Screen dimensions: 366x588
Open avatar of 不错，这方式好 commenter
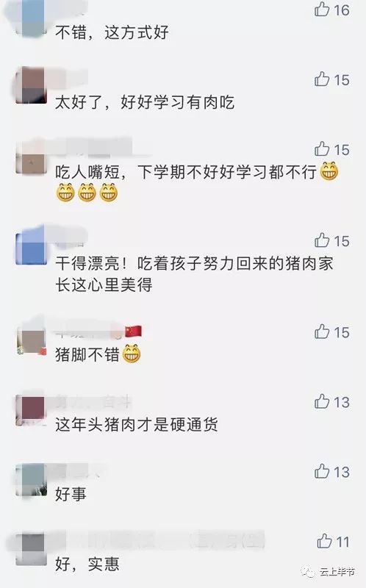point(32,18)
